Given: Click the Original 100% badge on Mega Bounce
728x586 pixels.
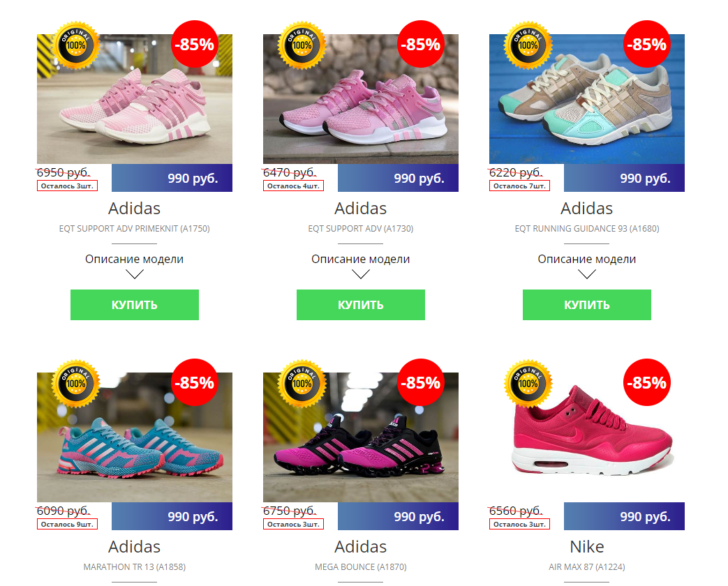Looking at the screenshot, I should point(302,384).
